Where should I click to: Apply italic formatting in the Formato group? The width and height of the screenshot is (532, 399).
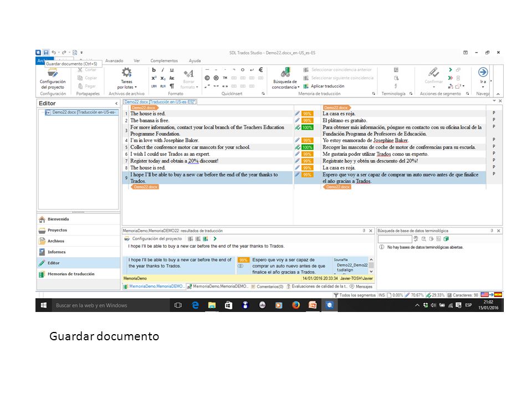point(163,70)
